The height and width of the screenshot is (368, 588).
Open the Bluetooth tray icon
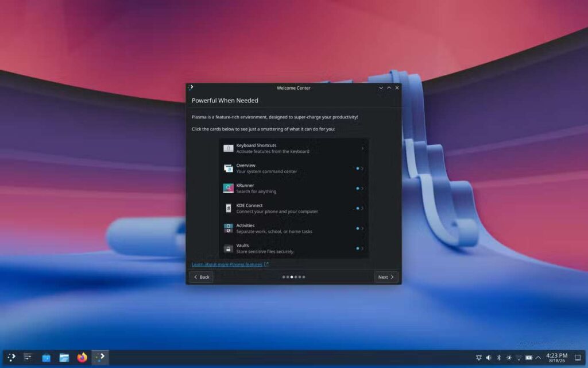(499, 358)
